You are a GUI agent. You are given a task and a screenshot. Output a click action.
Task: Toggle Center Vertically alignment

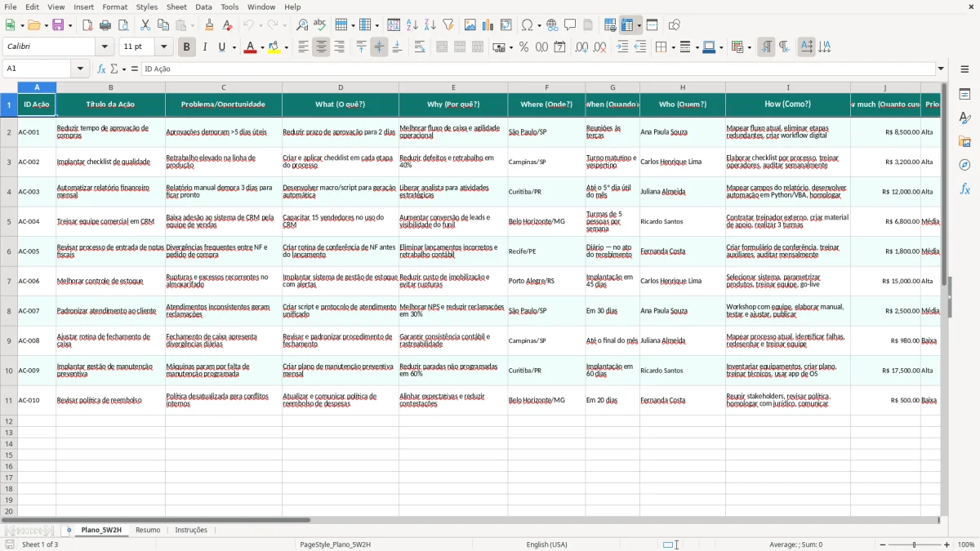[379, 47]
